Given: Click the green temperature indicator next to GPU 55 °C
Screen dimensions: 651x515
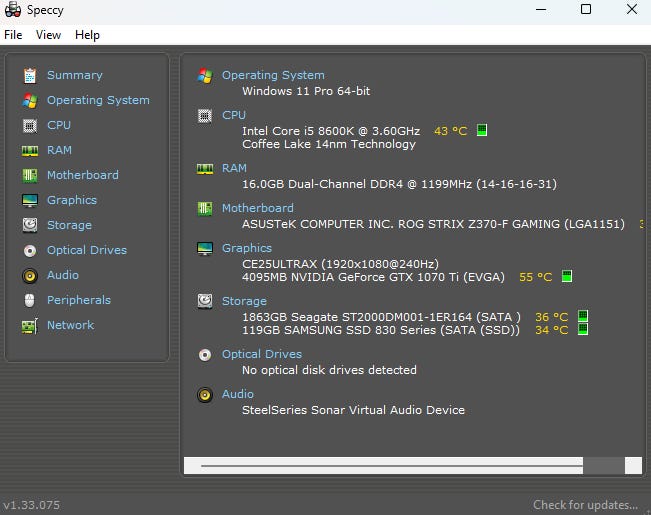Looking at the screenshot, I should (x=567, y=276).
